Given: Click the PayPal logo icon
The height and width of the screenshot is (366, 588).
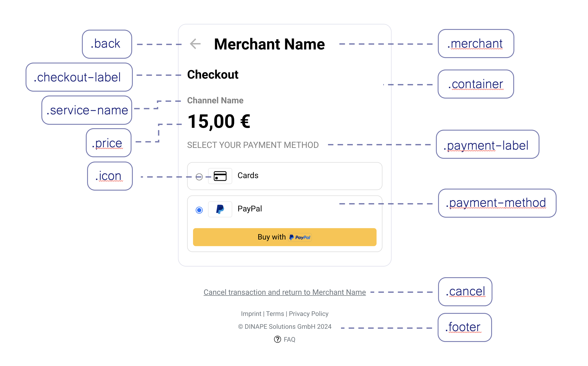Looking at the screenshot, I should point(220,209).
